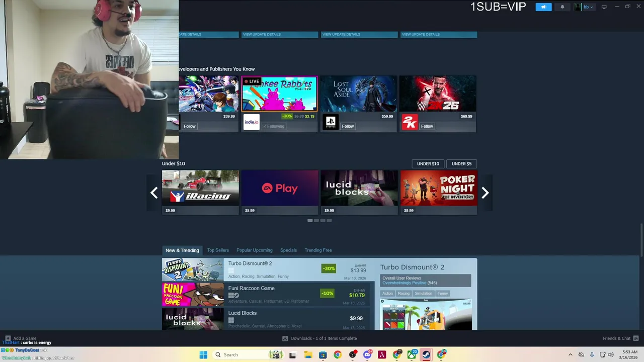This screenshot has width=644, height=362.
Task: Open Downloads status at bottom bar
Action: coord(319,338)
